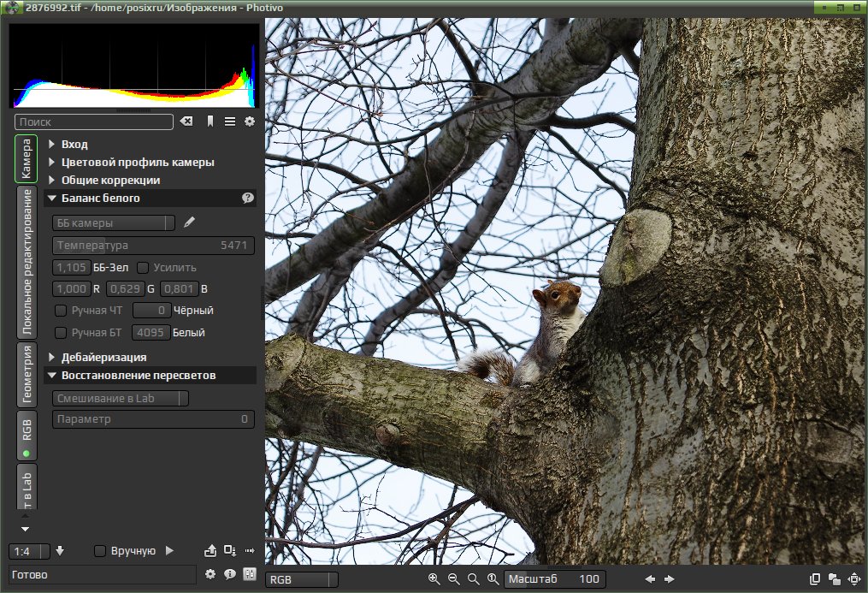
Task: Click the dotted right-arrow icon
Action: pos(250,550)
